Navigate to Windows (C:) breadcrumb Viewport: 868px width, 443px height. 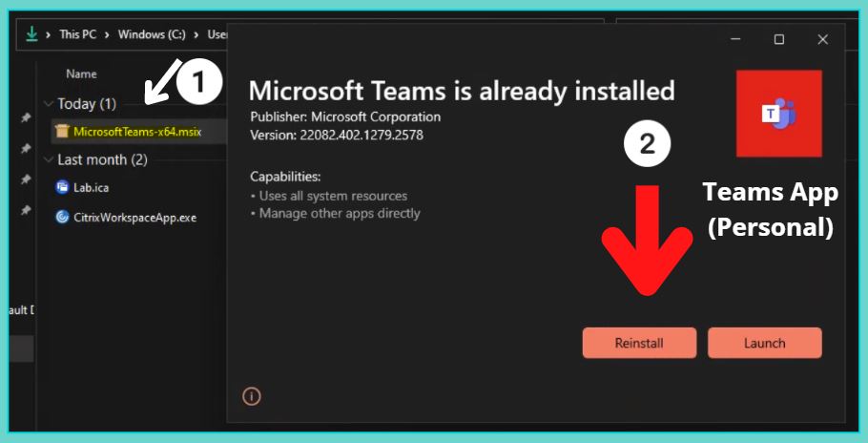point(152,34)
